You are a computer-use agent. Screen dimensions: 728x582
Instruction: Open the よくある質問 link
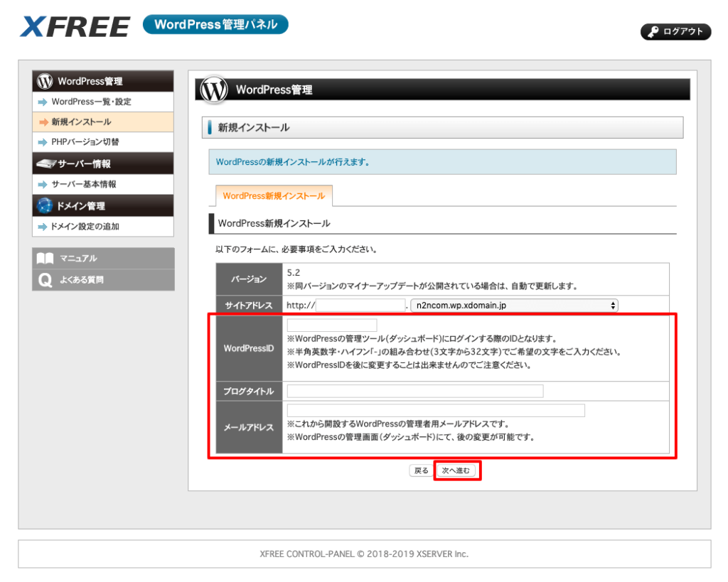click(x=103, y=280)
